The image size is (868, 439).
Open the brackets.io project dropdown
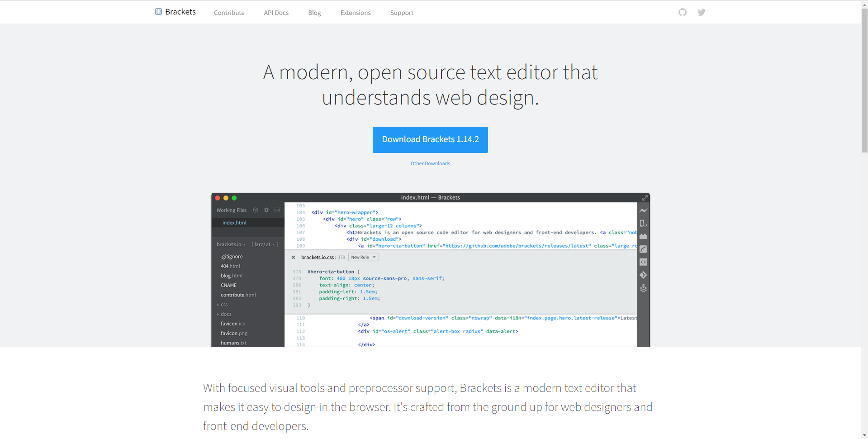tap(231, 244)
